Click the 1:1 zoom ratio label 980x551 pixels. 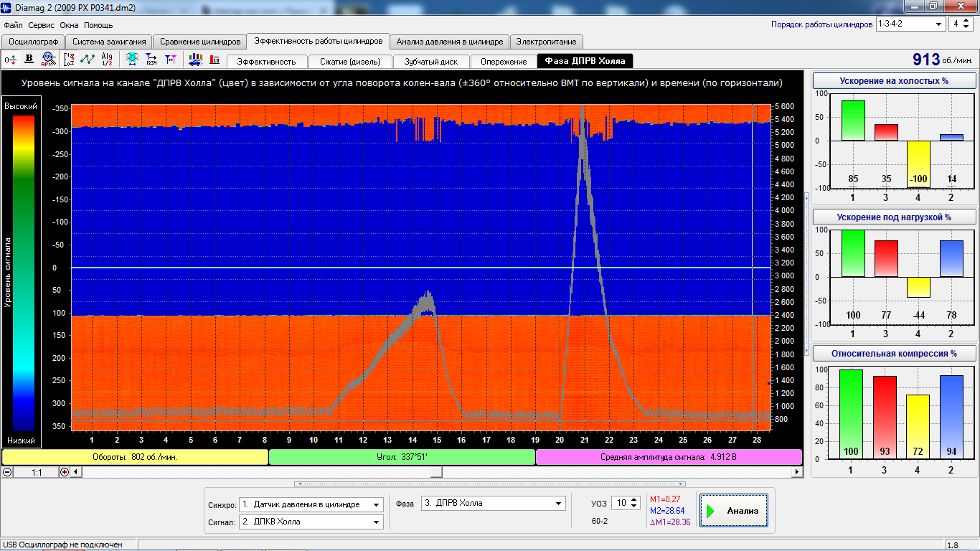tap(36, 473)
